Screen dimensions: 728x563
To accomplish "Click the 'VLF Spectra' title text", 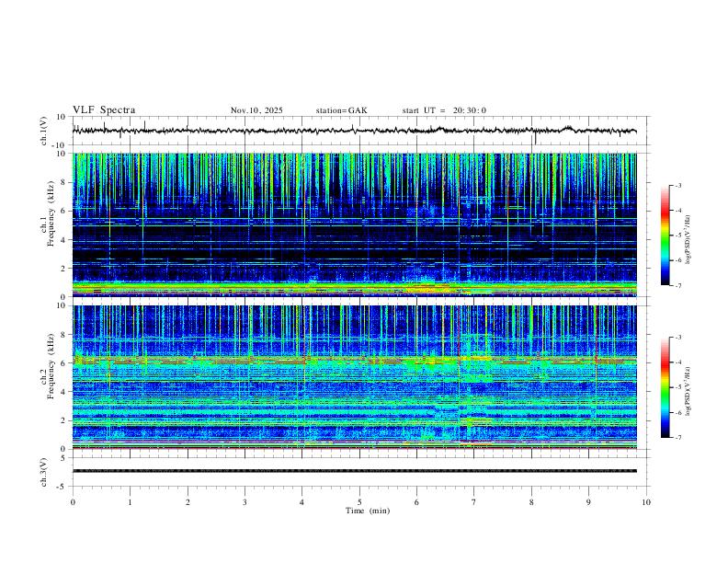I will click(x=104, y=110).
